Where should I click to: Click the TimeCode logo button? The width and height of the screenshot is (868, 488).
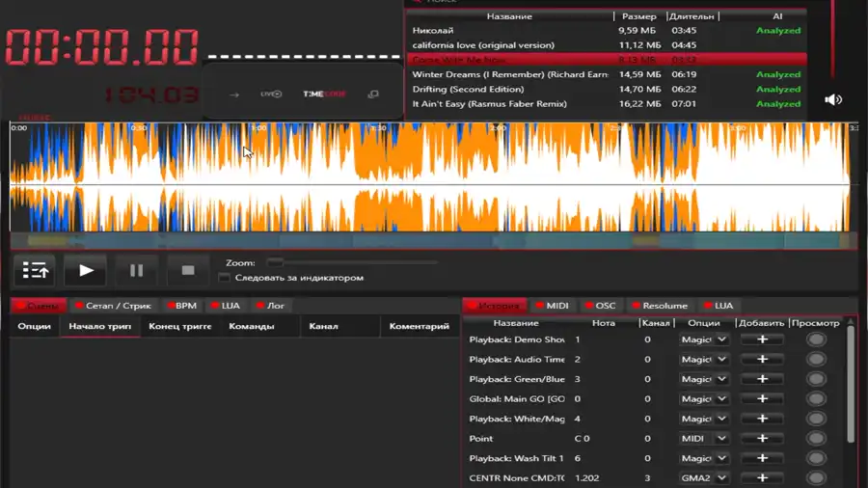323,95
